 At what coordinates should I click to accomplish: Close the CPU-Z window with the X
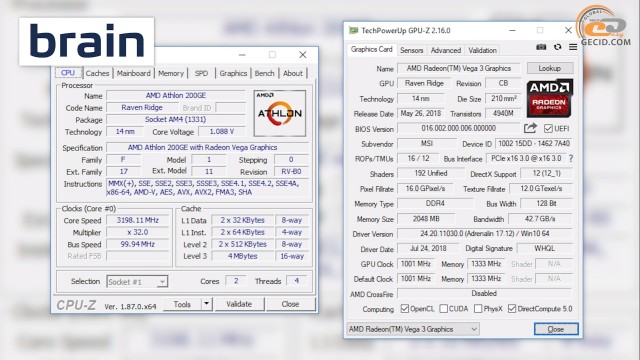pos(302,55)
